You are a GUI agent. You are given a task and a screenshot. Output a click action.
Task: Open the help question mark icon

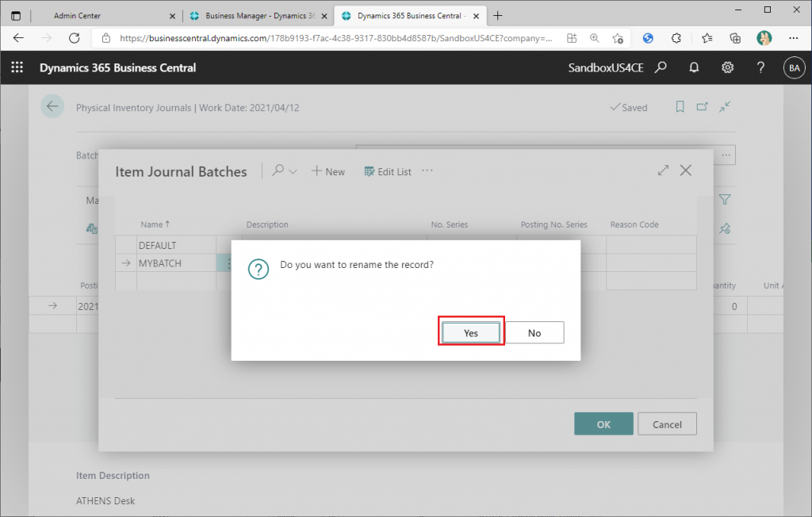(760, 68)
